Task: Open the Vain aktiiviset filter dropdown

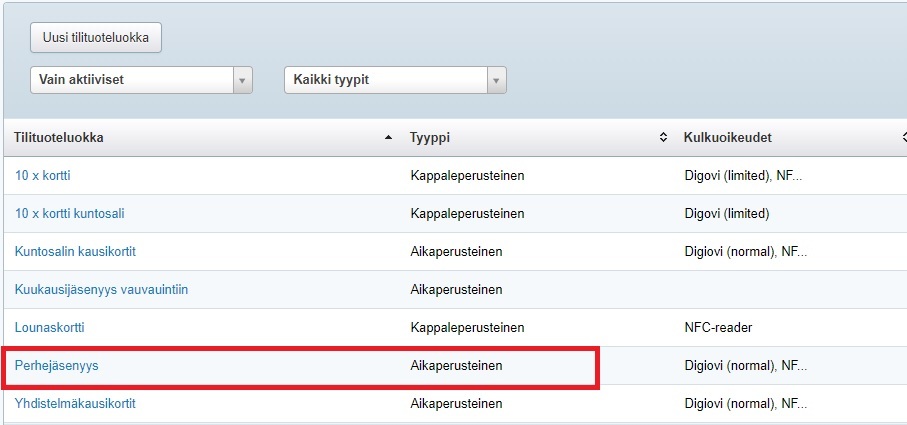Action: coord(141,80)
